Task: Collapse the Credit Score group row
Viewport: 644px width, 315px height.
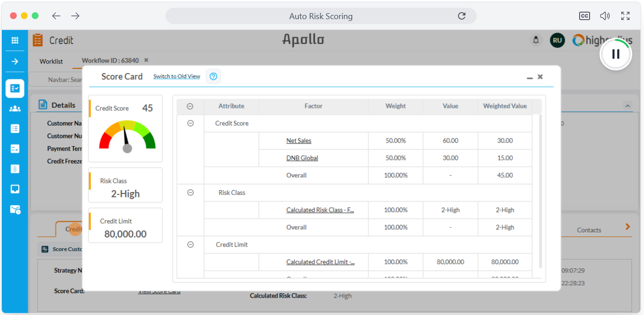Action: 190,123
